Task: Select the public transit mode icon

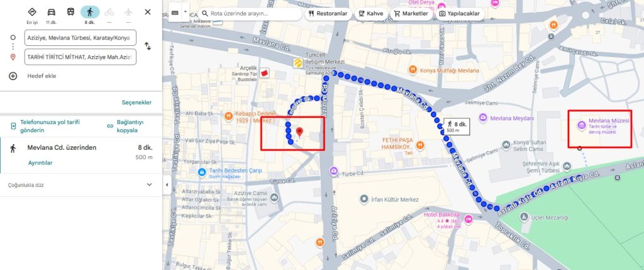Action: [x=70, y=12]
